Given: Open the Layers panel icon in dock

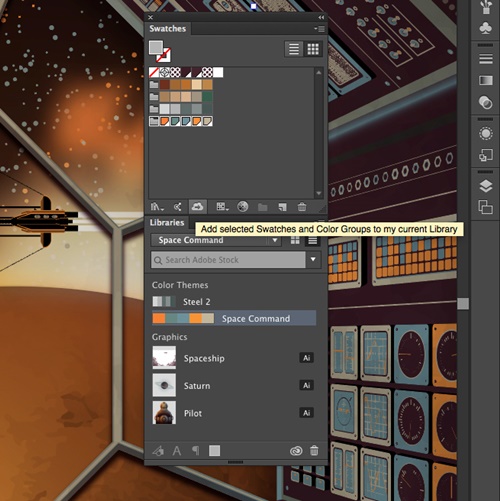Looking at the screenshot, I should [486, 186].
